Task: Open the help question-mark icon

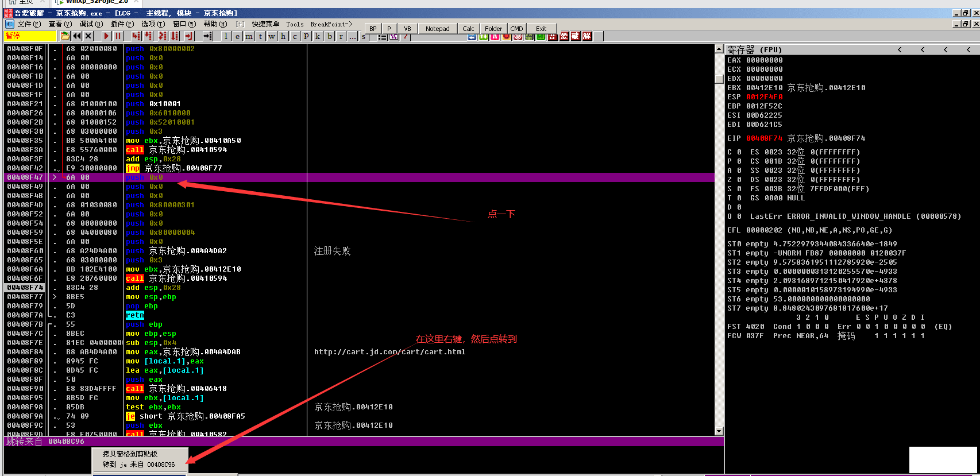Action: pyautogui.click(x=405, y=36)
